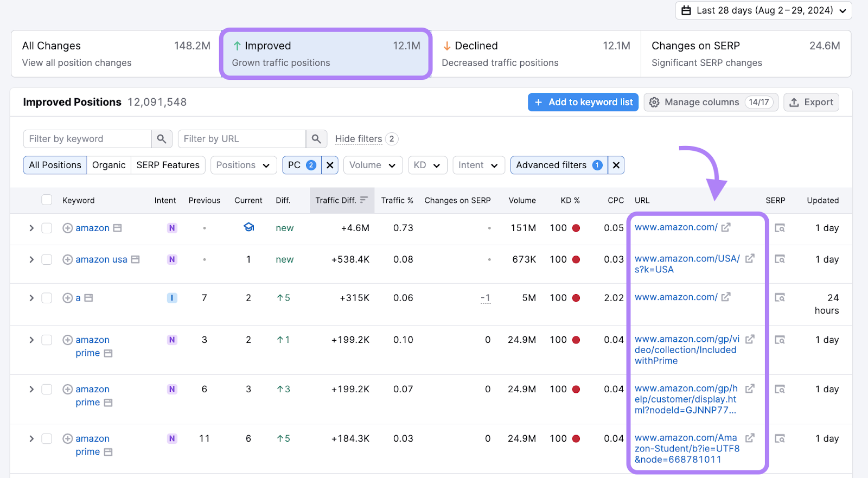
Task: Open the 'amazon usa' keyword link
Action: pyautogui.click(x=101, y=260)
